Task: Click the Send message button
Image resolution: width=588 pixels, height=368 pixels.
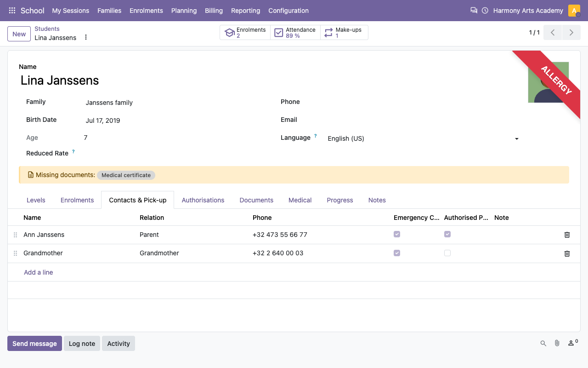Action: tap(34, 344)
